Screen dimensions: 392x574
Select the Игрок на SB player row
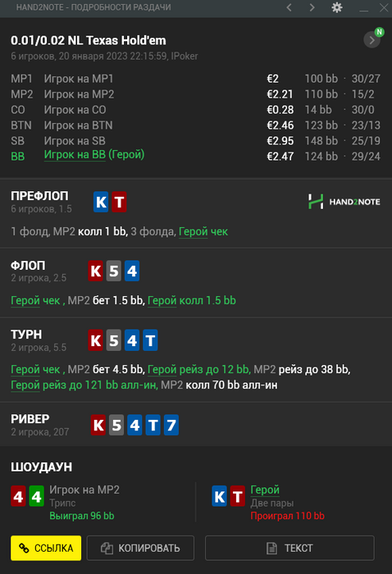(x=195, y=141)
